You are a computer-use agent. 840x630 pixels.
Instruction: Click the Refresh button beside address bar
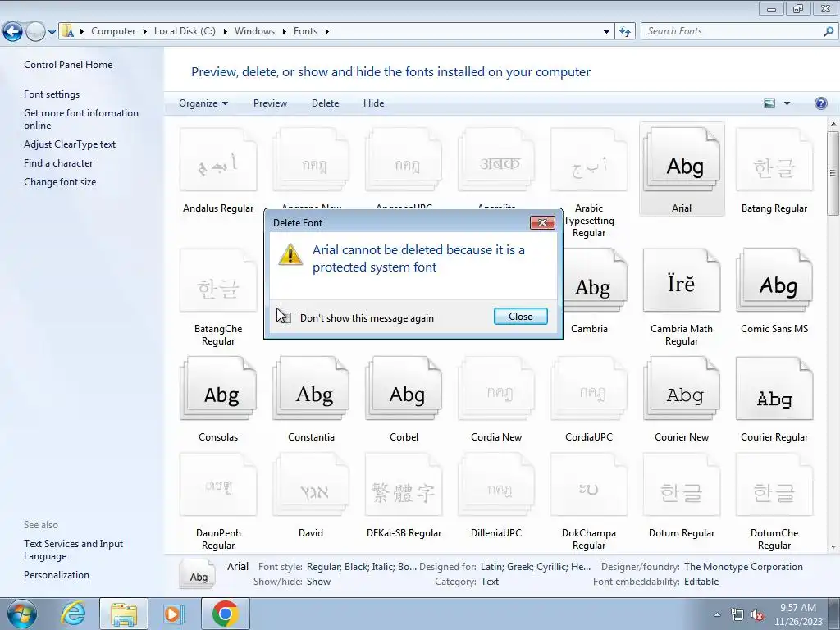click(624, 32)
